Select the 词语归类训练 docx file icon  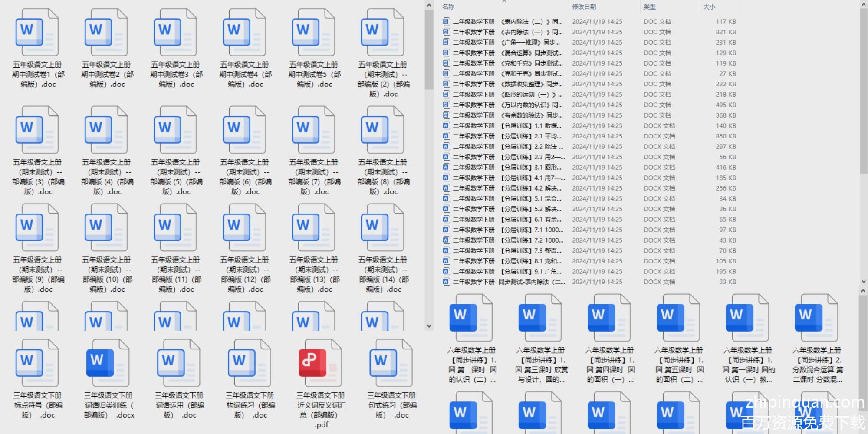pos(108,363)
